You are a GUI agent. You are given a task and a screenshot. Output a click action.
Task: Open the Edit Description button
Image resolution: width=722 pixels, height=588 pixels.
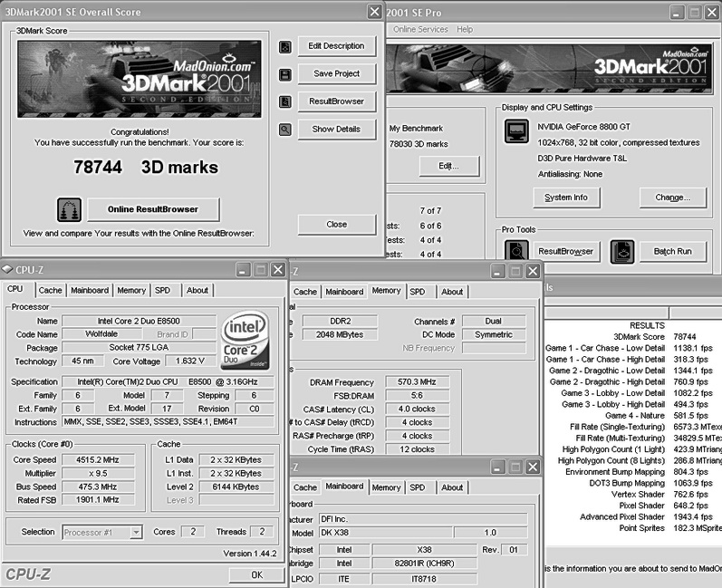[337, 46]
